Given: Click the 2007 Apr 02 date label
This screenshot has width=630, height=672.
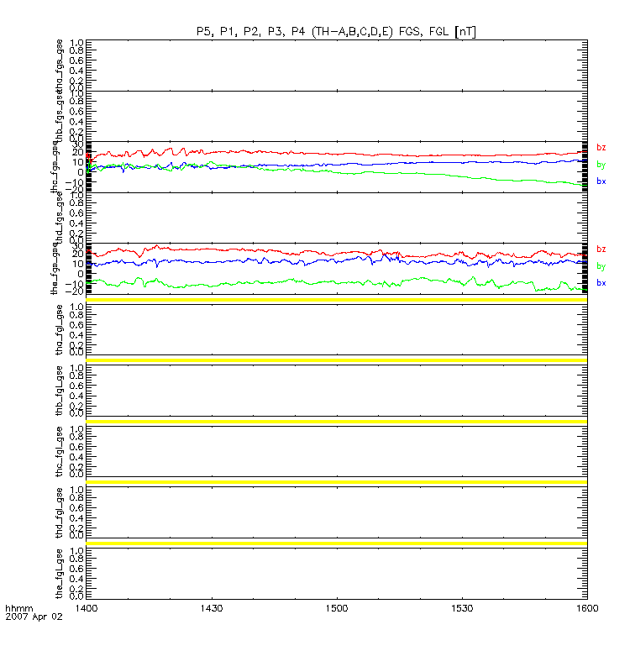Looking at the screenshot, I should (x=34, y=617).
